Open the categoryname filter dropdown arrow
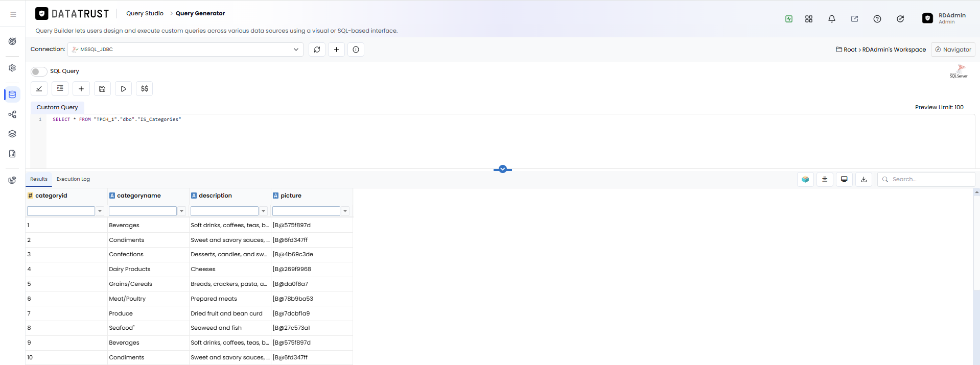 [x=182, y=211]
